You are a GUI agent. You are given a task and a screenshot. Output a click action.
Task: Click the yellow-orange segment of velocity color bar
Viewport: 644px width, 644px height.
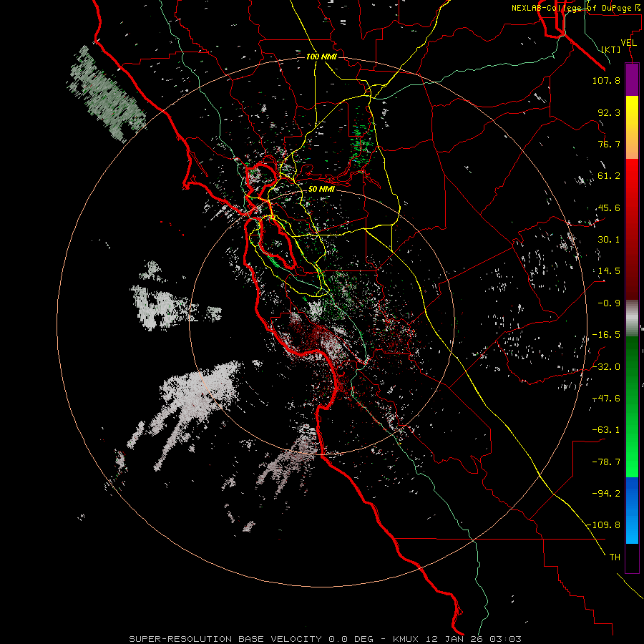[x=632, y=127]
